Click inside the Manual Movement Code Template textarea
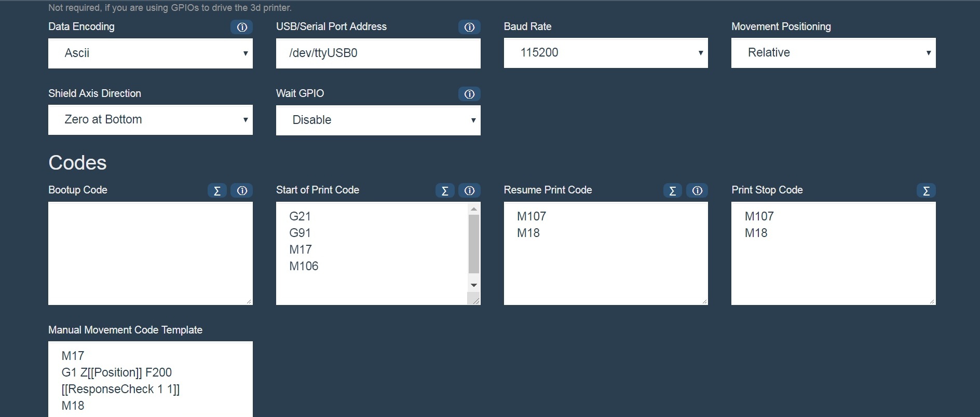 pyautogui.click(x=151, y=379)
